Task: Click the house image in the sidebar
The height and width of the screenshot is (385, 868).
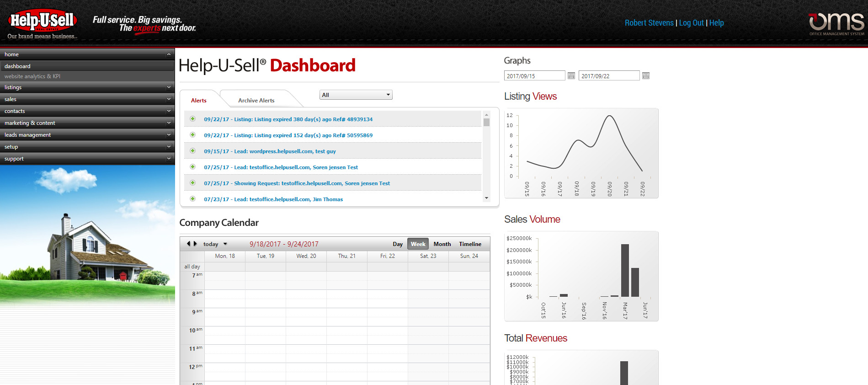Action: (x=87, y=235)
